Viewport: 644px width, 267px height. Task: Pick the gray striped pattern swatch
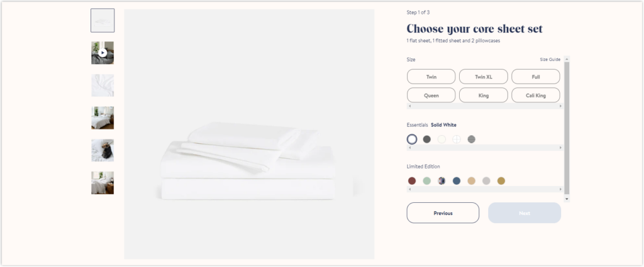tap(472, 139)
